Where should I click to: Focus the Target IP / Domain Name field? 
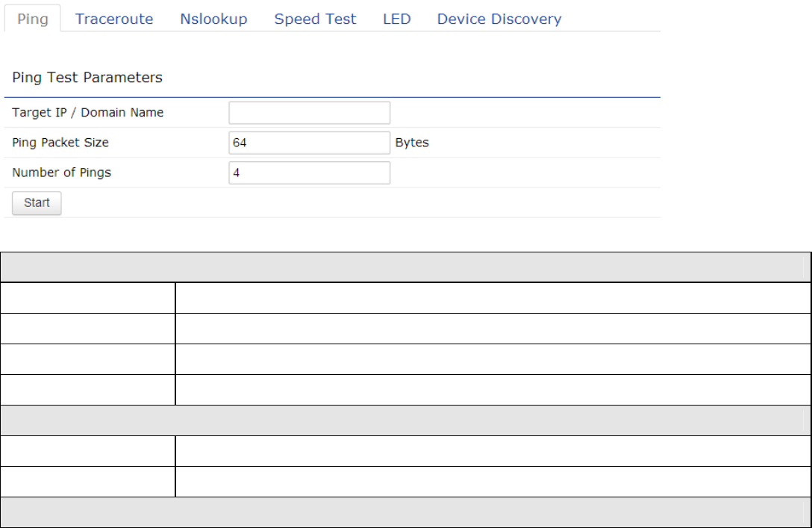309,113
